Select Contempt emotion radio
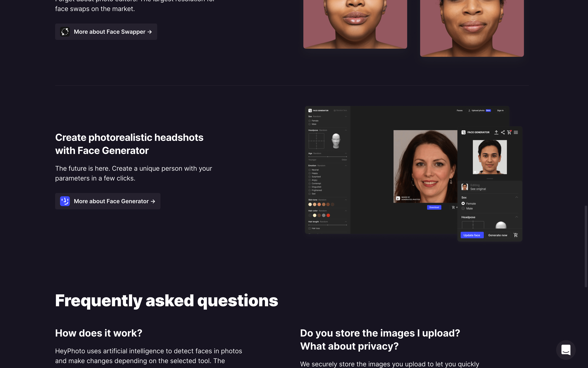 [310, 184]
